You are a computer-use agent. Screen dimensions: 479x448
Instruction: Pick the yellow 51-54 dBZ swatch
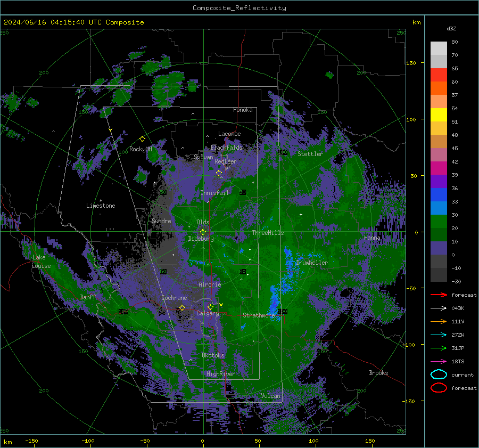click(x=439, y=115)
